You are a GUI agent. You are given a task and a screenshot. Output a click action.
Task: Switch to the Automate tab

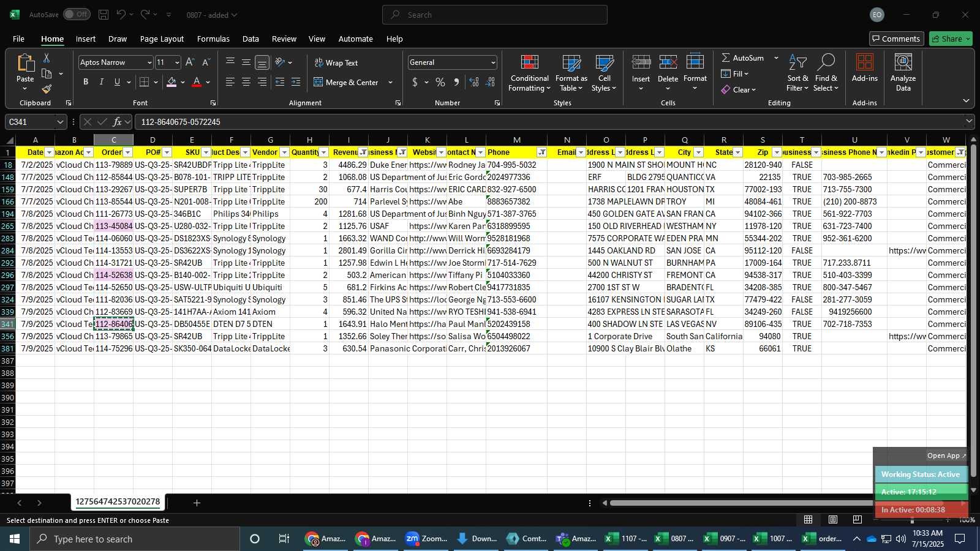(355, 39)
